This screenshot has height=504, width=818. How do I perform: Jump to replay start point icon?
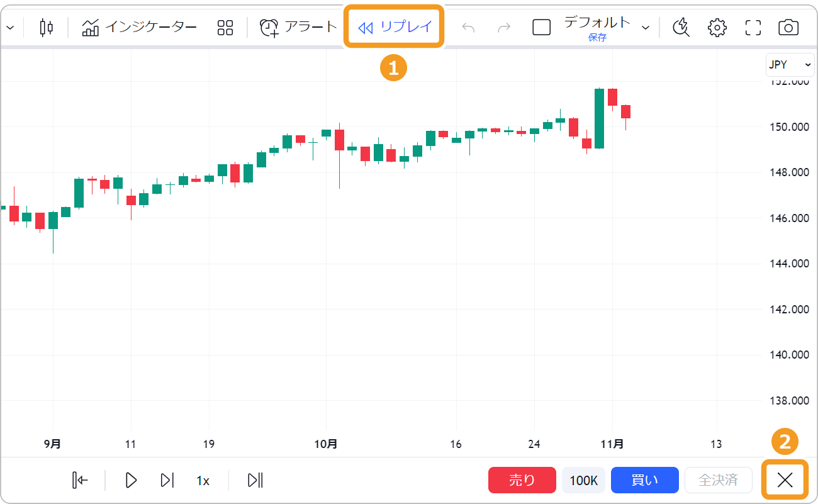[x=80, y=480]
